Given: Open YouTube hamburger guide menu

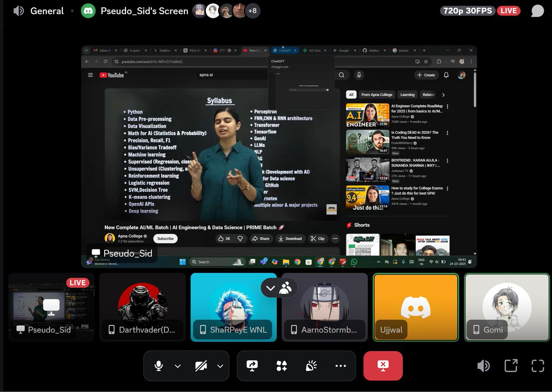Looking at the screenshot, I should [90, 75].
